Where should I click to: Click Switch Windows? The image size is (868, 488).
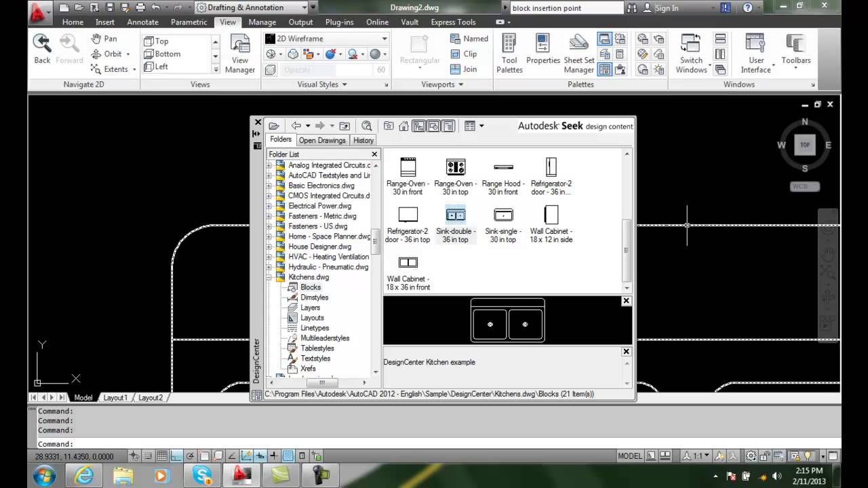click(691, 54)
